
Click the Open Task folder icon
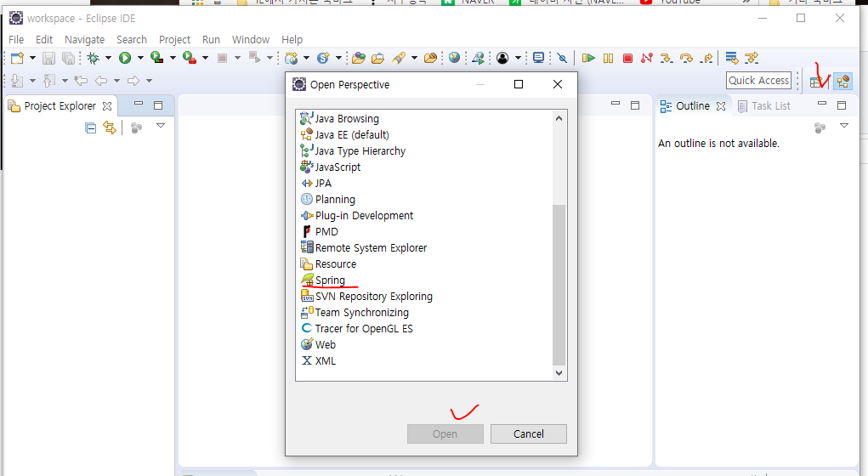pos(378,58)
